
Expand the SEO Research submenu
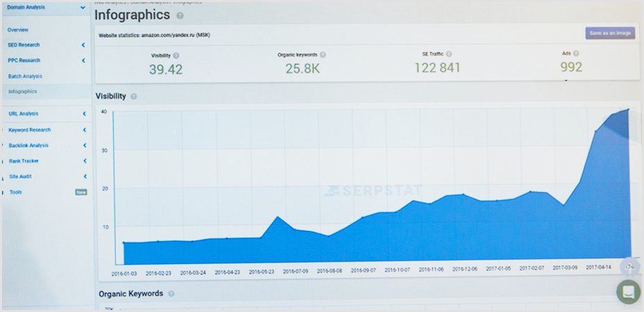pos(83,45)
